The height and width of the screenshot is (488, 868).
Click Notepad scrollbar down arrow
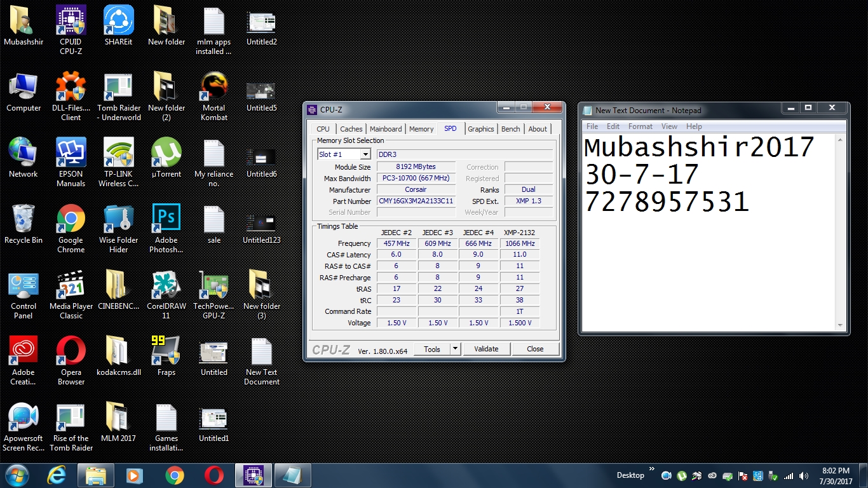(x=840, y=325)
